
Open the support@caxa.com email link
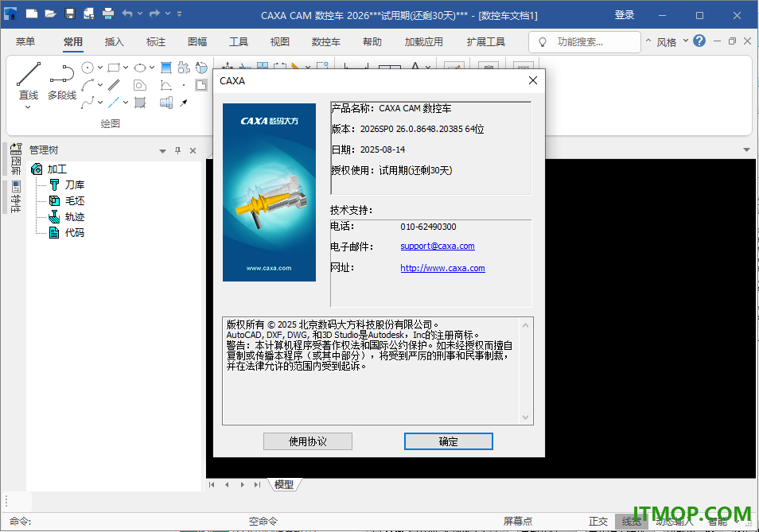coord(438,247)
